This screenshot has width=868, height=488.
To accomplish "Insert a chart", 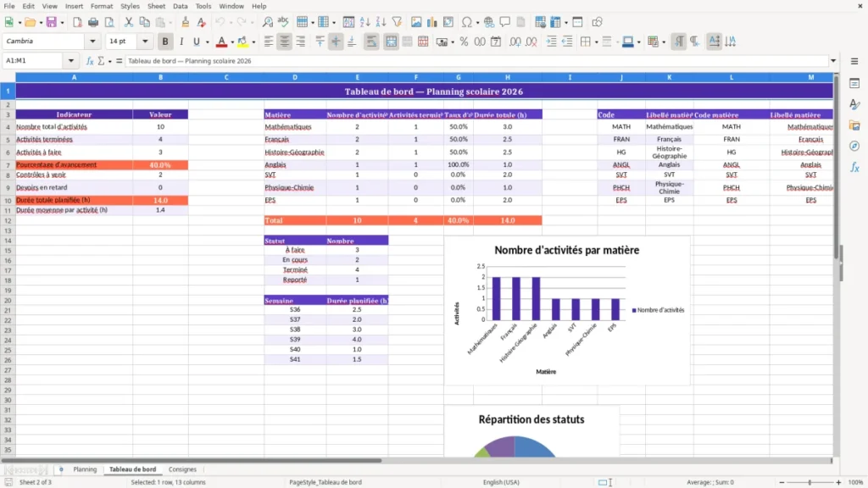I will pyautogui.click(x=432, y=22).
